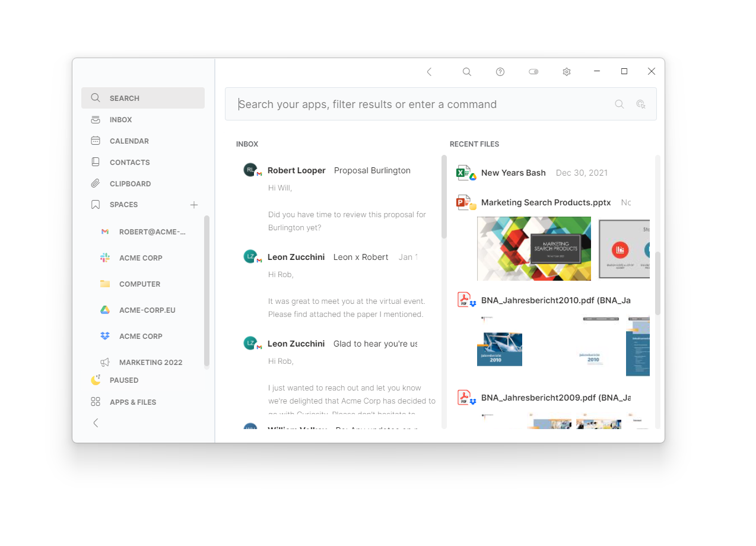Screen dimensions: 756x546
Task: Open settings gear icon
Action: (567, 72)
